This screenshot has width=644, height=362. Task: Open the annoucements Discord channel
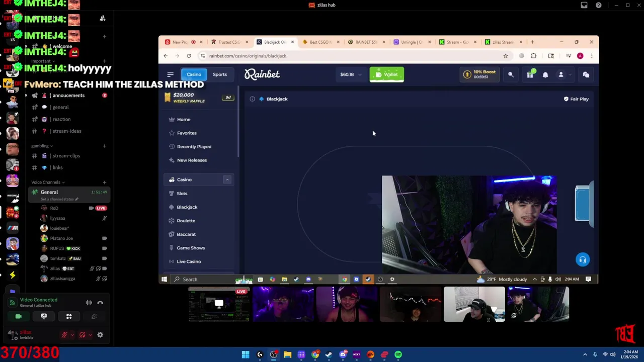(x=68, y=96)
